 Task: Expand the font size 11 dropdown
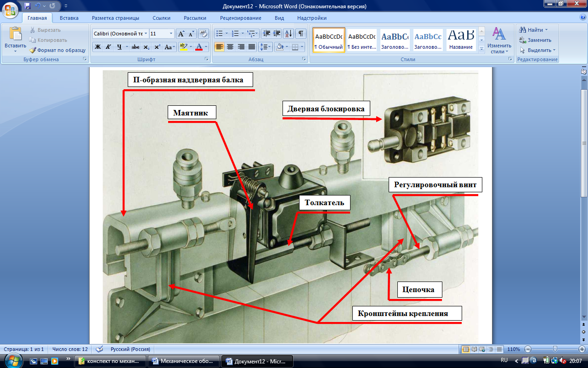(x=171, y=34)
